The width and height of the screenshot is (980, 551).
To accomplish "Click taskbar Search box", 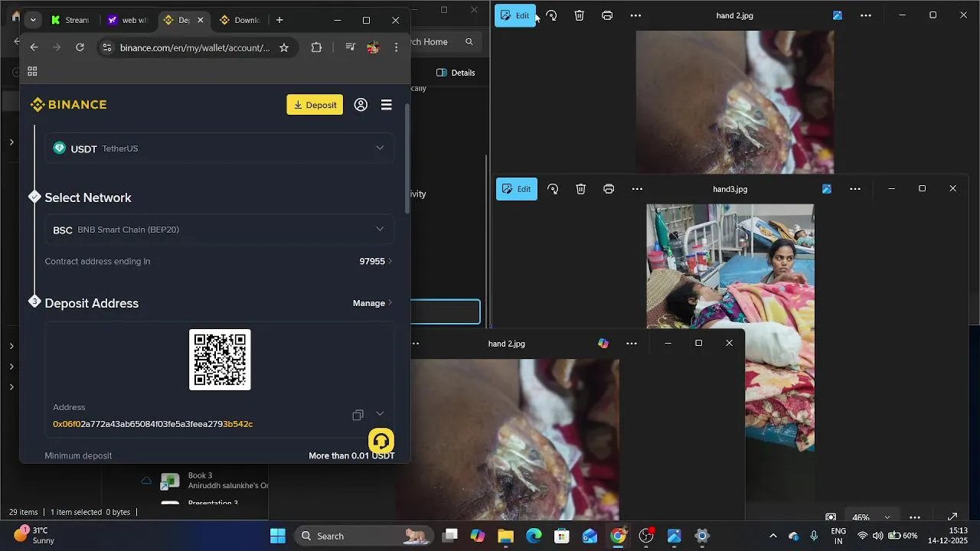I will 364,536.
